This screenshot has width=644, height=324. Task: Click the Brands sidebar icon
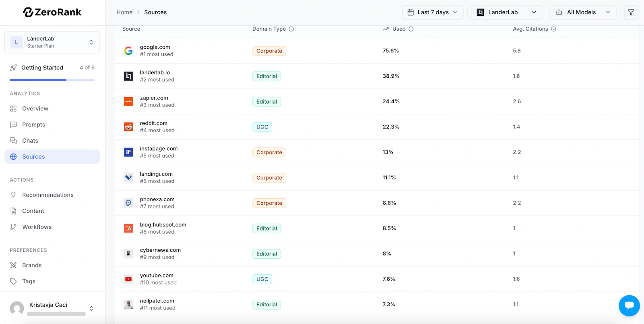(13, 265)
